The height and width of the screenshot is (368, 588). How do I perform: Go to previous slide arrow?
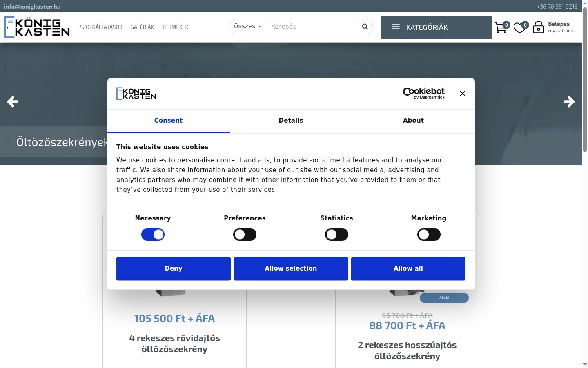13,101
